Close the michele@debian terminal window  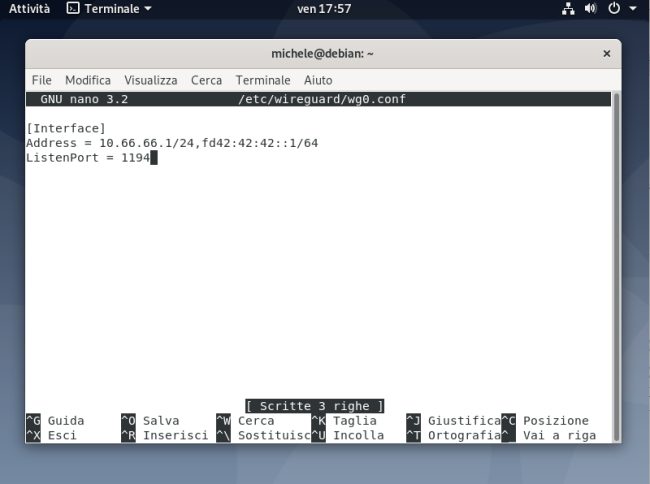click(606, 53)
